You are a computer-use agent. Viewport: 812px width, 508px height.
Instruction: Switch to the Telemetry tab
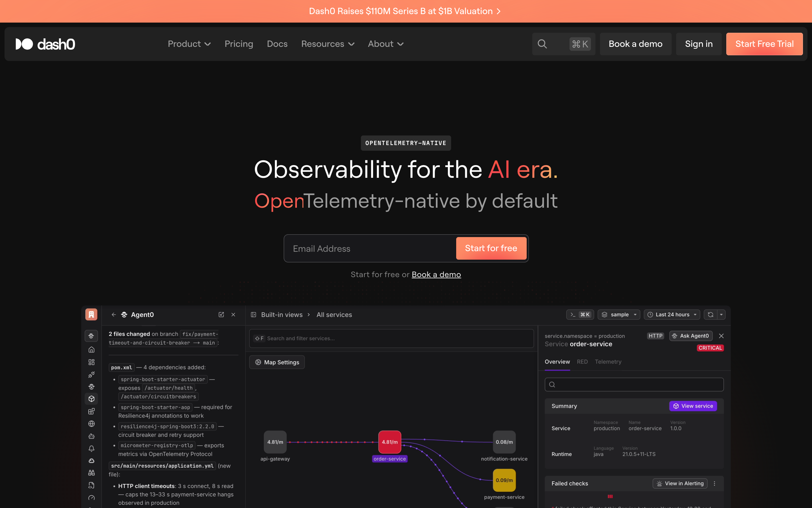(x=608, y=362)
